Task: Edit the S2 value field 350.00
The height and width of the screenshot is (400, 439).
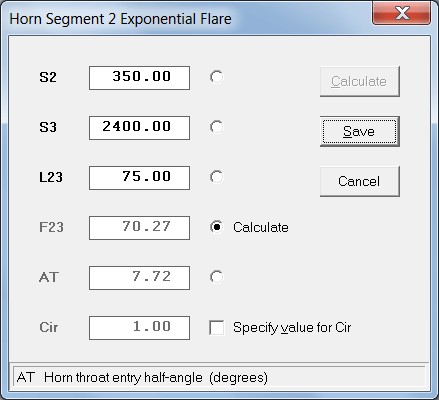Action: point(139,78)
